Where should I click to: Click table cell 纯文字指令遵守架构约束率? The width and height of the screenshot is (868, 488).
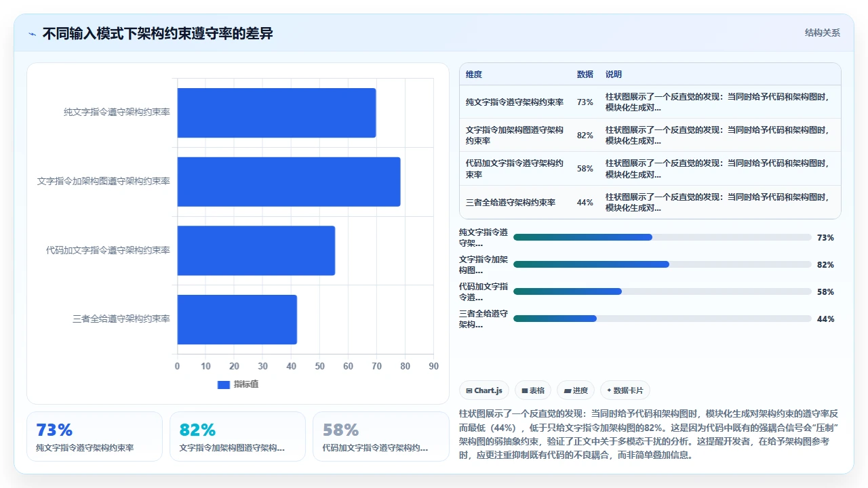click(515, 102)
